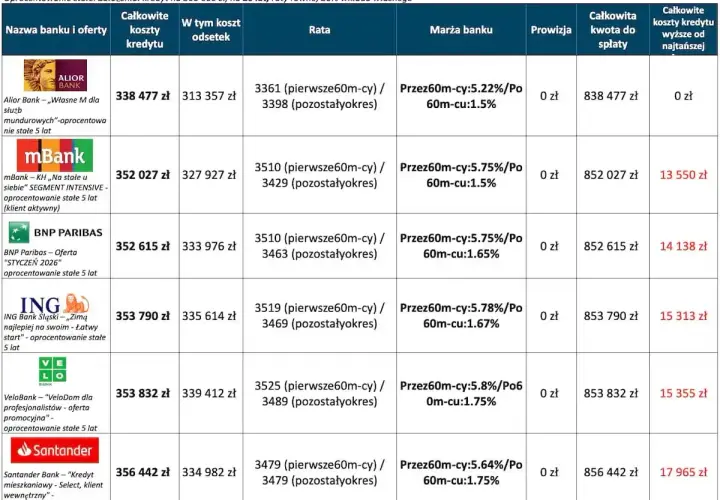Click the Santander 'Kredyt mieszkaniowy' offer description

[x=53, y=485]
